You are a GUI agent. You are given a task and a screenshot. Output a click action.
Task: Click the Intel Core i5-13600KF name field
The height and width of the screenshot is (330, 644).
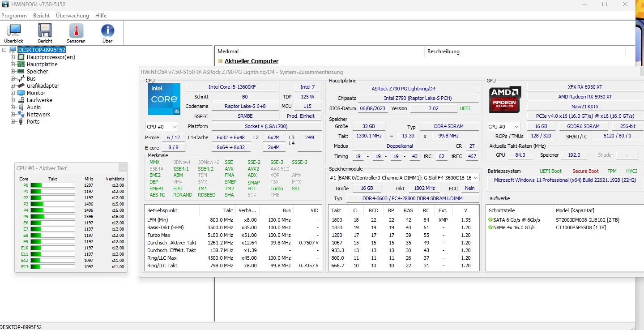coord(232,87)
